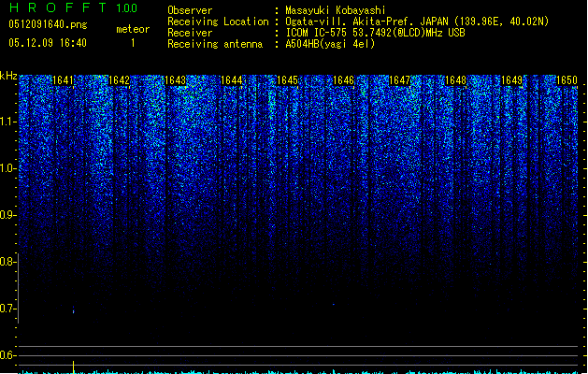Click the Receiving Location label
The width and height of the screenshot is (588, 374).
(x=218, y=22)
